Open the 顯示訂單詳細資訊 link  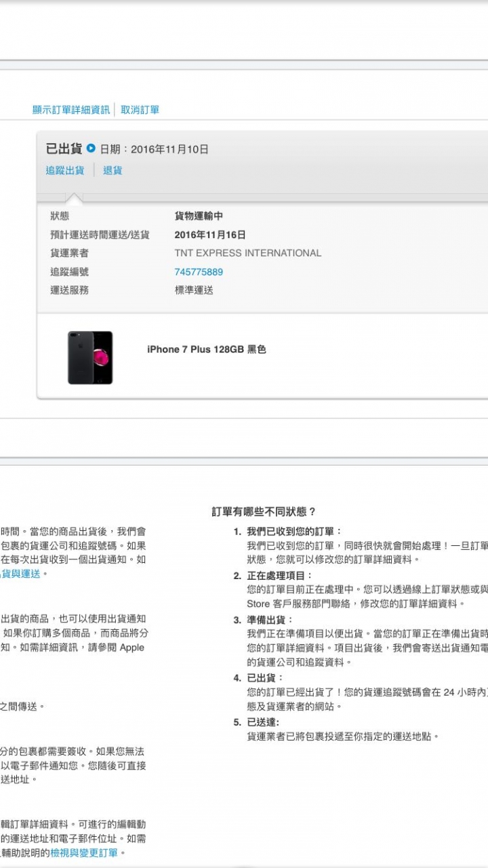coord(71,110)
